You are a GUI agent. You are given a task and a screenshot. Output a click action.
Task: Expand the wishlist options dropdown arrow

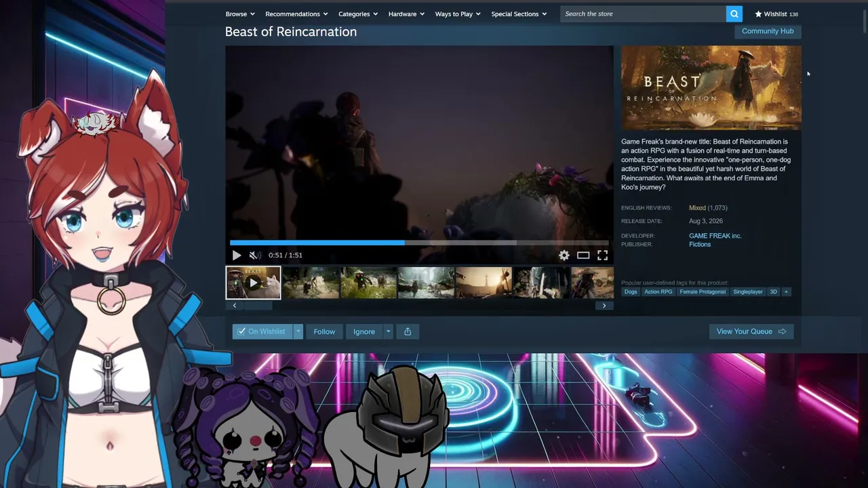point(298,331)
